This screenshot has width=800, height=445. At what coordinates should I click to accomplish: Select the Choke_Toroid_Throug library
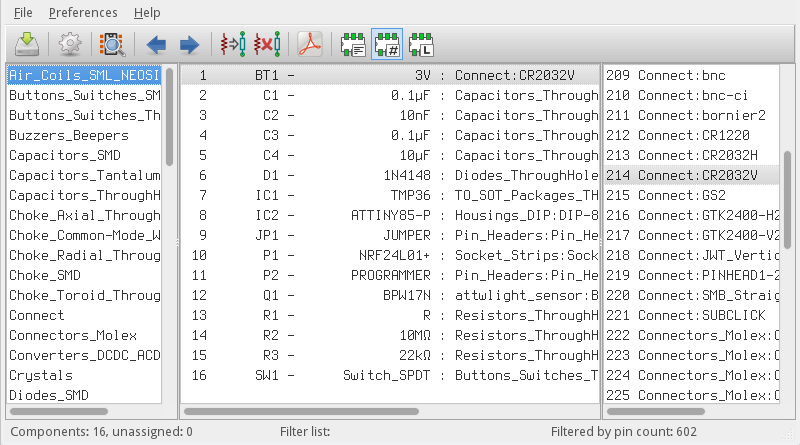point(84,295)
